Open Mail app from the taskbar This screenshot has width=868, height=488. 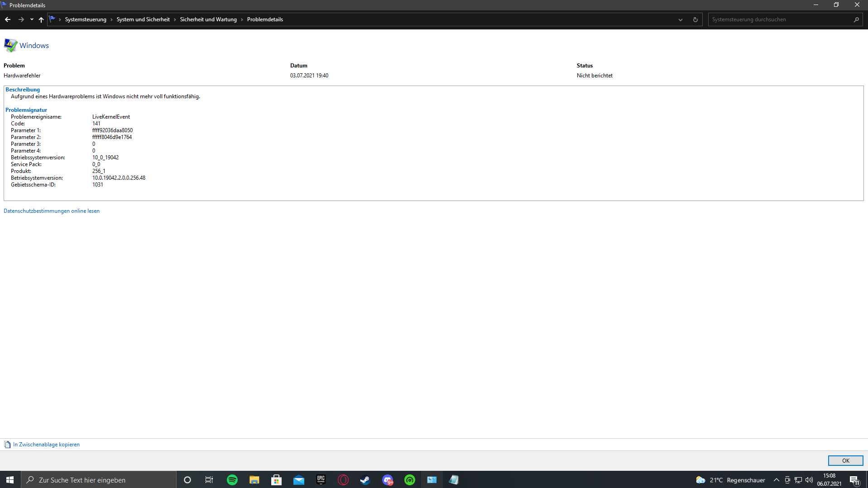(x=299, y=480)
